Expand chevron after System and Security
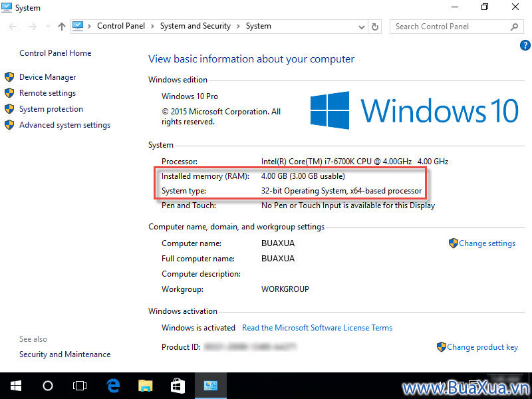The width and height of the screenshot is (532, 399). [238, 27]
